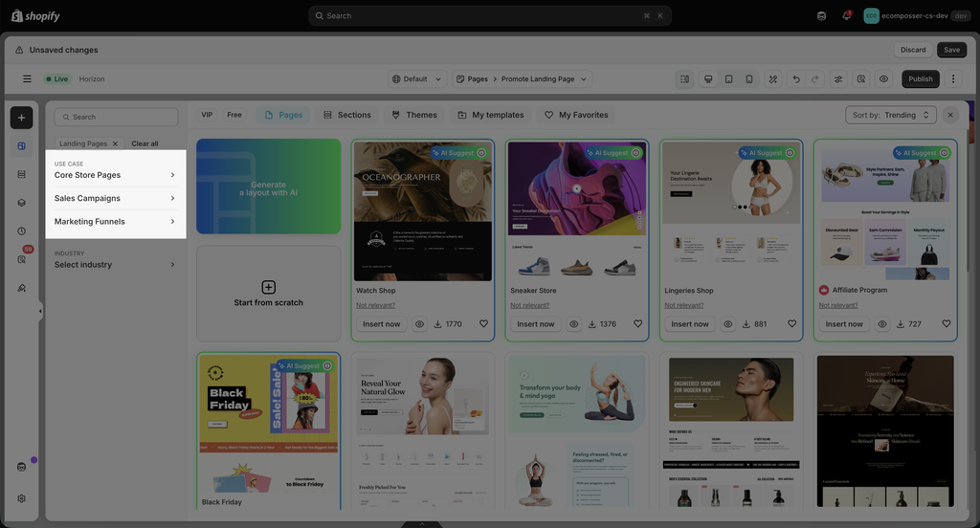Switch to the My Favorites tab
The width and height of the screenshot is (980, 528).
(x=576, y=115)
